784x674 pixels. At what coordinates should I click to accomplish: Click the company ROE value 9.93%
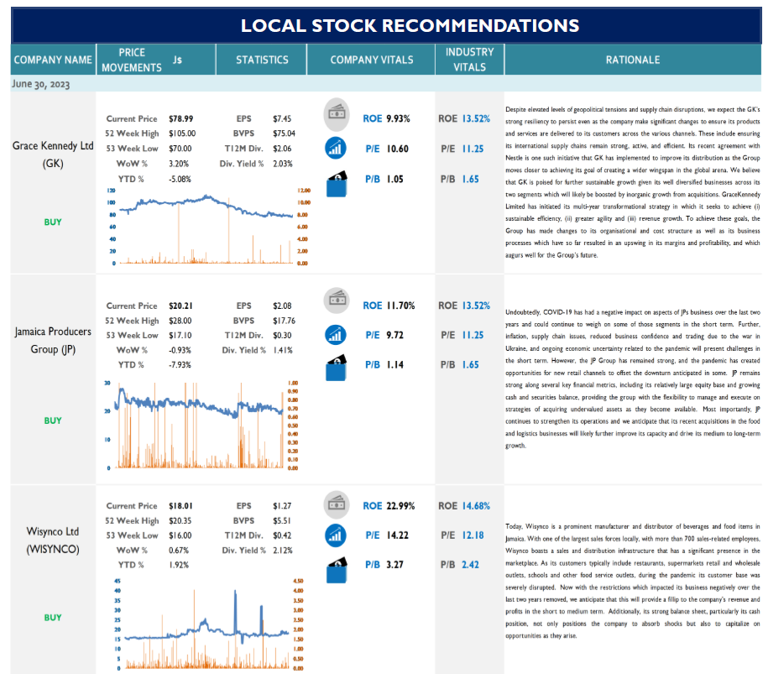398,118
